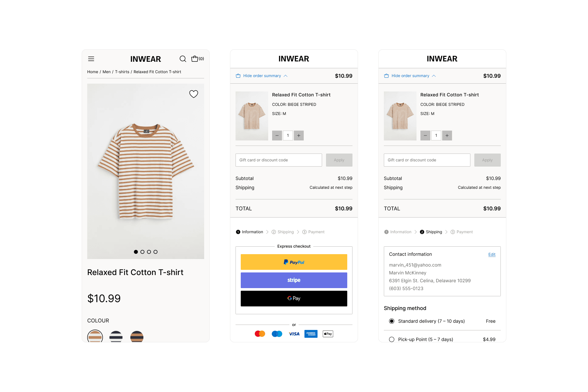Decrease quantity with minus in right checkout
The height and width of the screenshot is (392, 588).
pos(425,136)
